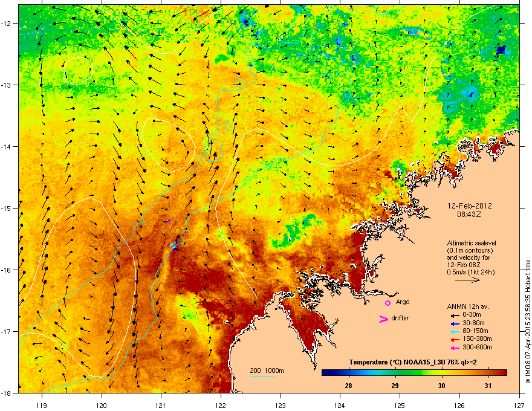Click the 30-80m depth label
This screenshot has width=532, height=411.
point(473,323)
